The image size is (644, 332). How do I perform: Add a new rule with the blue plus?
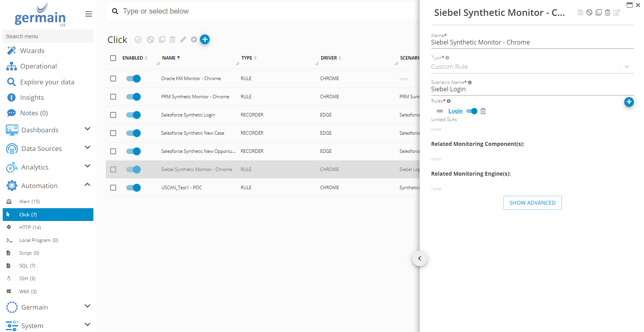(x=629, y=102)
